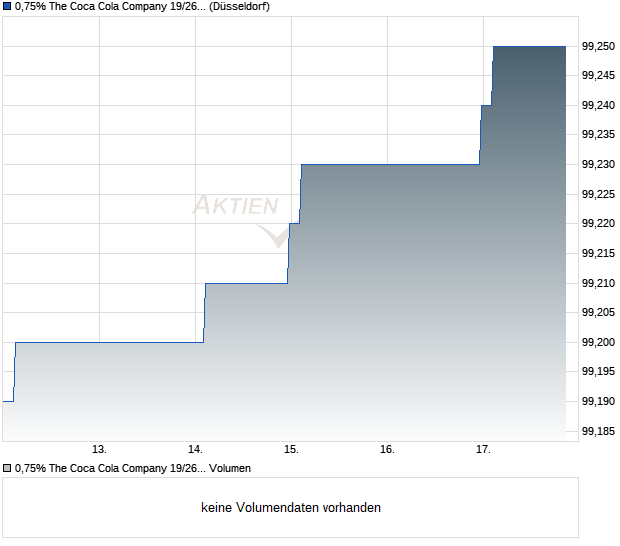This screenshot has height=546, width=620.
Task: Click the 99,220 price axis label
Action: (598, 224)
